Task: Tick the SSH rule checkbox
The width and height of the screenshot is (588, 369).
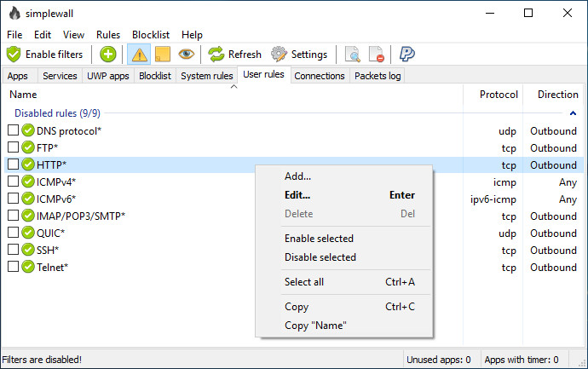Action: pyautogui.click(x=13, y=251)
